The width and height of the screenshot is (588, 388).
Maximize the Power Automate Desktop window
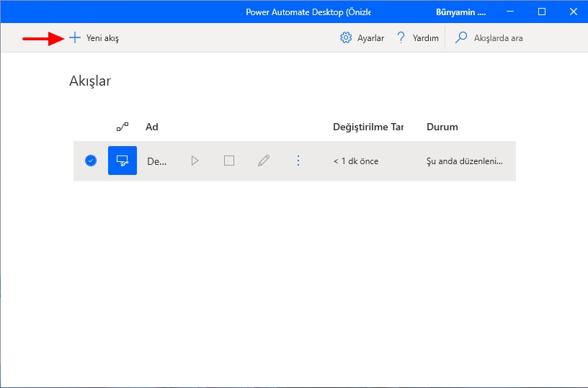point(542,12)
